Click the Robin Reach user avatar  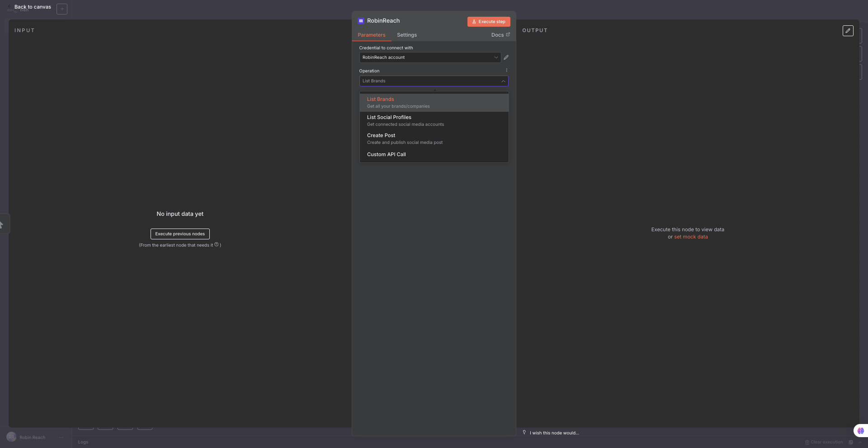pyautogui.click(x=11, y=437)
